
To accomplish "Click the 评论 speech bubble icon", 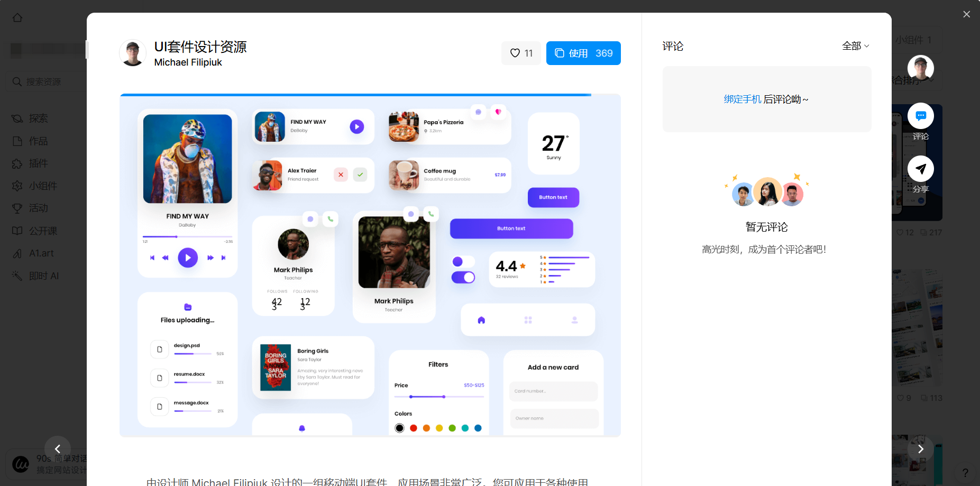I will pos(920,116).
